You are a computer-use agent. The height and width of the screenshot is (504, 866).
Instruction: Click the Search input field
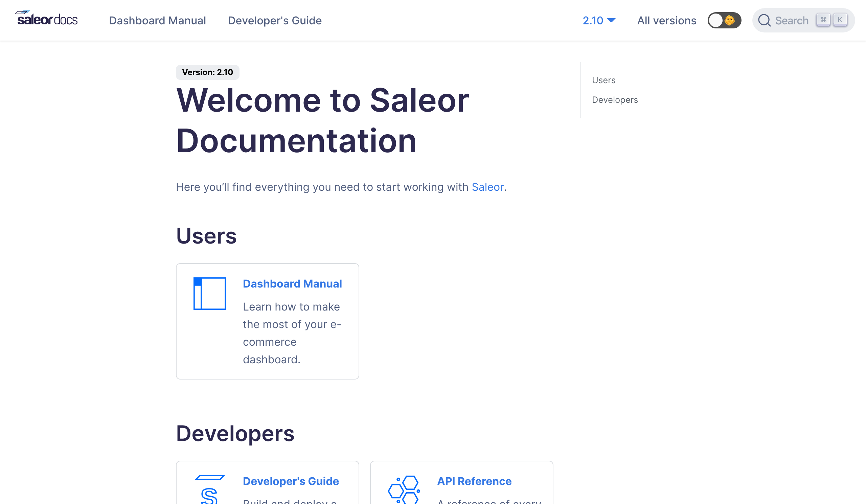(x=803, y=20)
